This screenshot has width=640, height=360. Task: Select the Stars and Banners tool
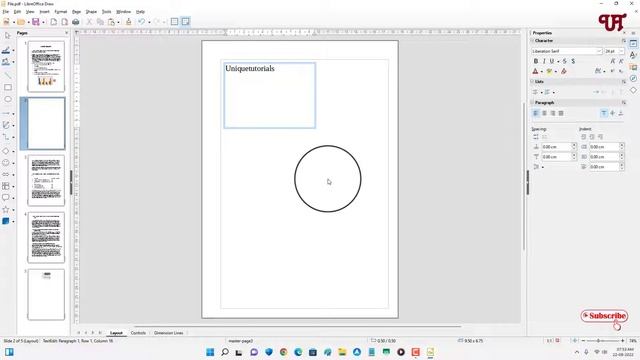[x=6, y=209]
